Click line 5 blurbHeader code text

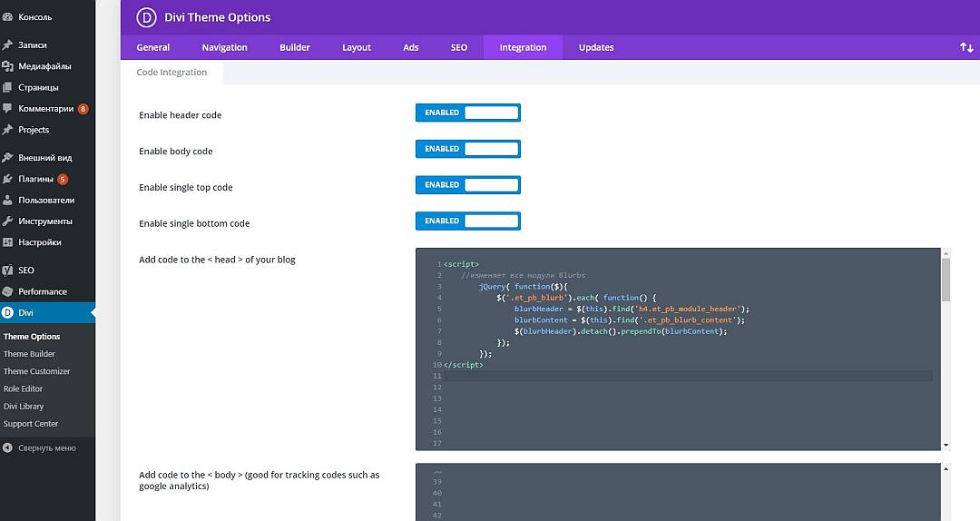click(632, 309)
